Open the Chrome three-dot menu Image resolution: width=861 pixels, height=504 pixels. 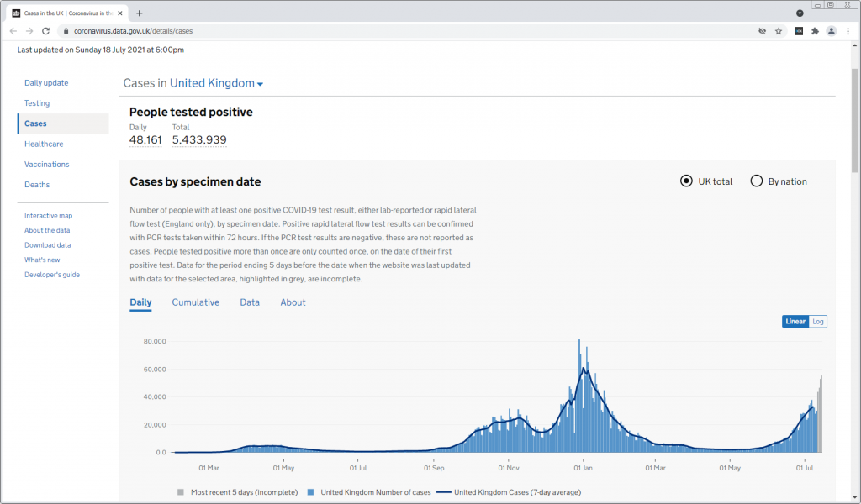pyautogui.click(x=848, y=31)
